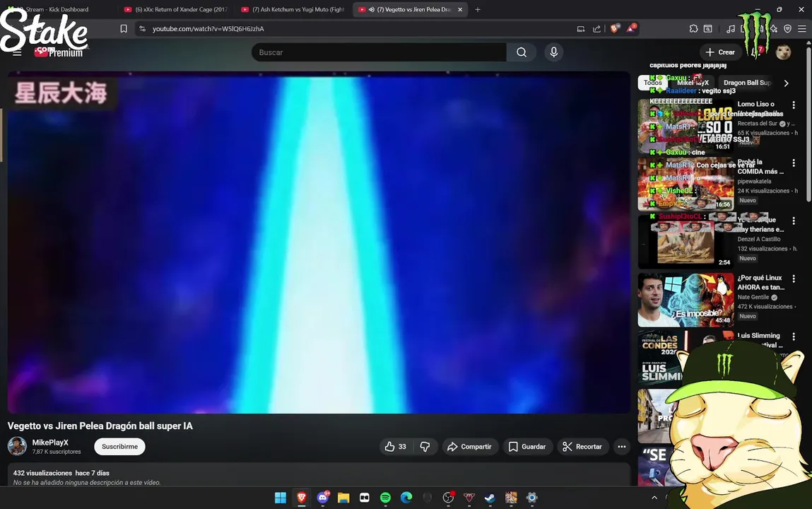Open File Explorer from taskbar
This screenshot has width=812, height=509.
(343, 498)
